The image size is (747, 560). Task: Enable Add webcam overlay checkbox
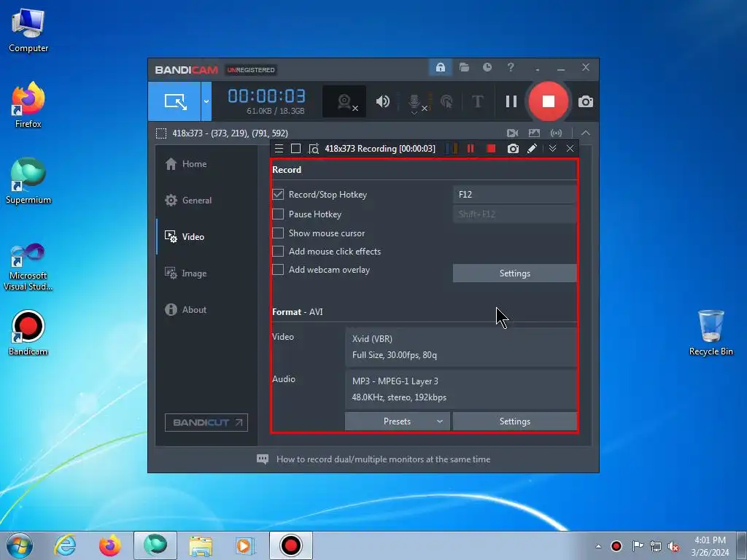point(278,270)
